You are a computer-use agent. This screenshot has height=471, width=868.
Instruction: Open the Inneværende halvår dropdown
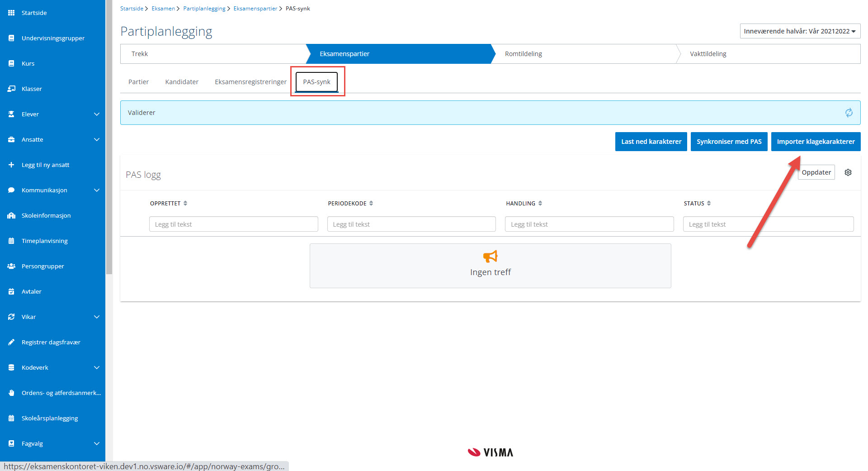800,31
